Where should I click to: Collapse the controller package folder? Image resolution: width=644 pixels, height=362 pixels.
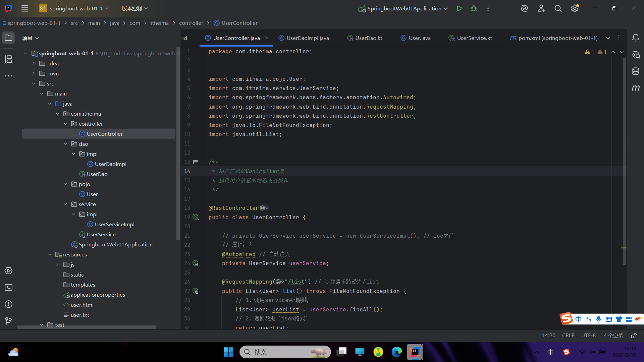coord(65,124)
